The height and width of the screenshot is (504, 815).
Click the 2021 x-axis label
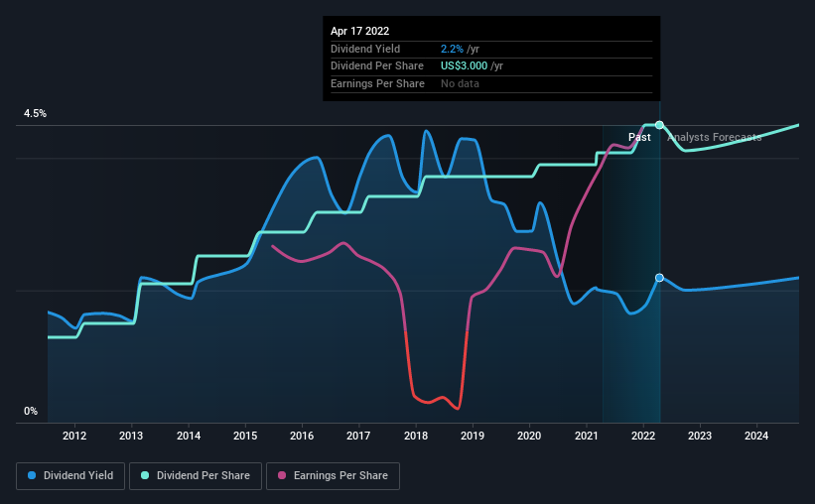coord(587,436)
